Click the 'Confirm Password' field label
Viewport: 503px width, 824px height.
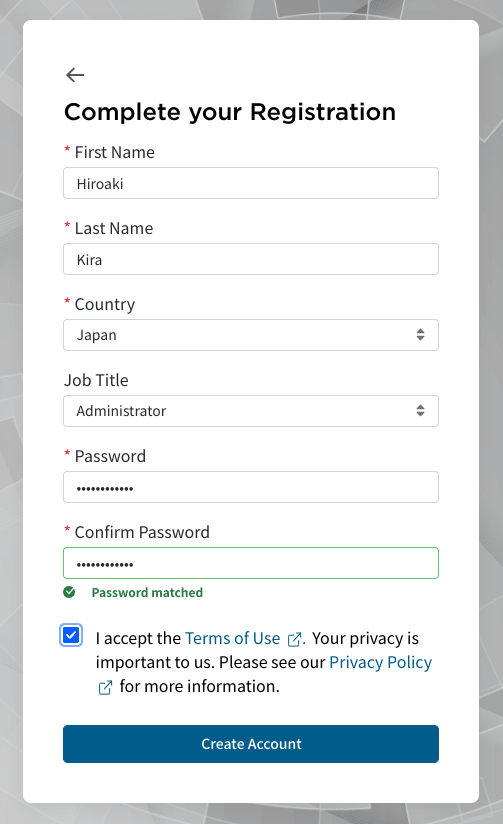tap(142, 532)
